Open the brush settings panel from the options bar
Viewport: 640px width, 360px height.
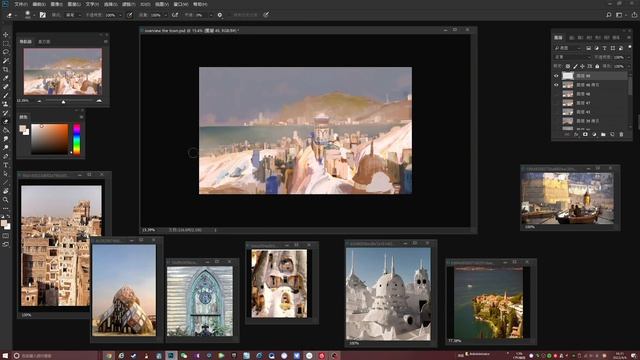[43, 15]
